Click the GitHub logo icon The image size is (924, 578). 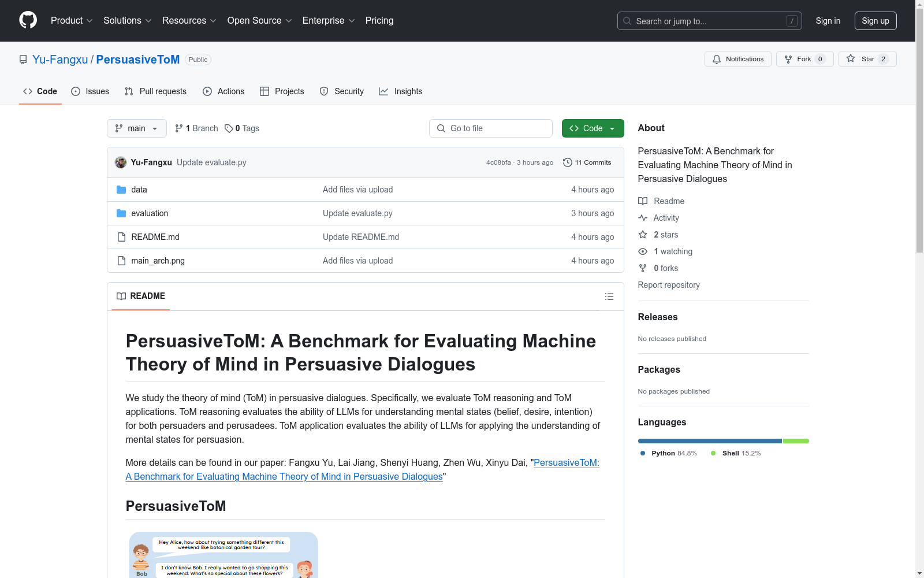(28, 20)
